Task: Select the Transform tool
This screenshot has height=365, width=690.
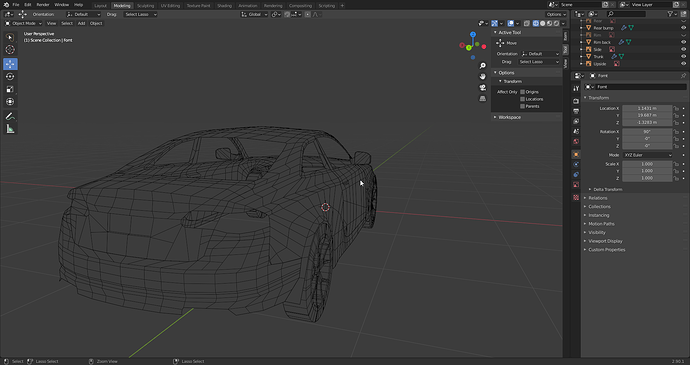Action: click(10, 102)
